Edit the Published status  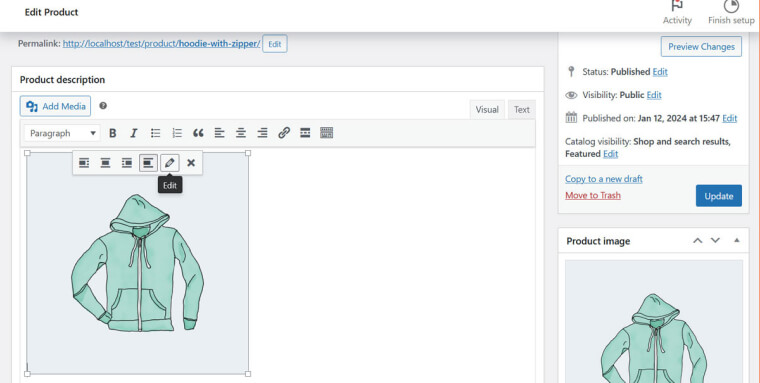click(x=660, y=72)
